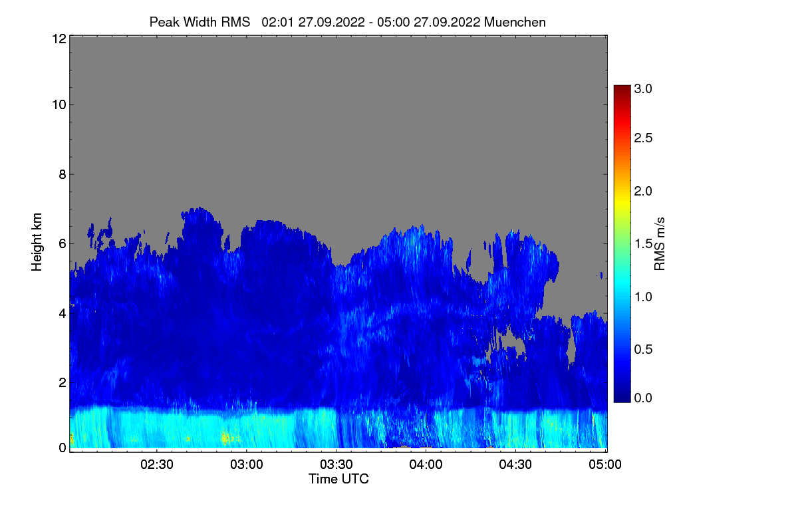Click the height tick label 12
The height and width of the screenshot is (532, 798).
[59, 39]
